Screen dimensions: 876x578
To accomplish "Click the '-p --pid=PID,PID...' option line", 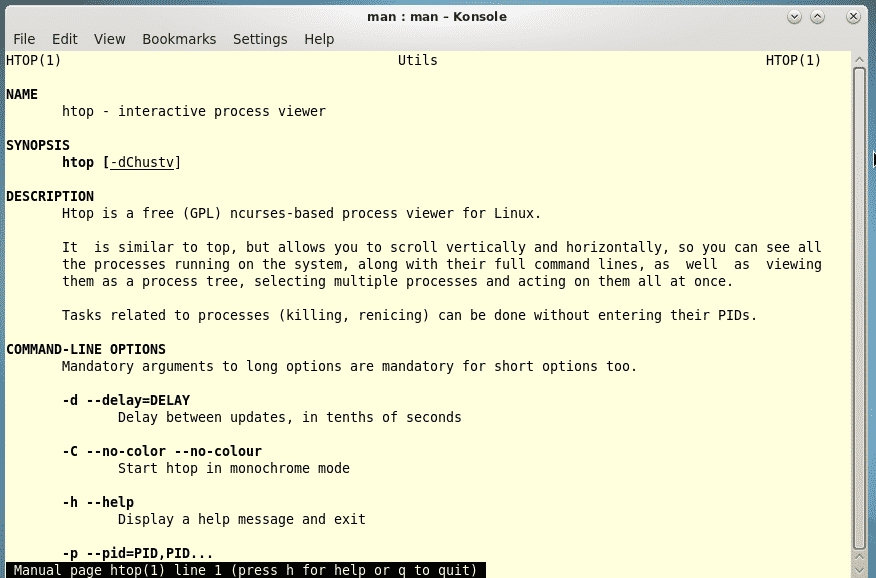I will point(138,553).
